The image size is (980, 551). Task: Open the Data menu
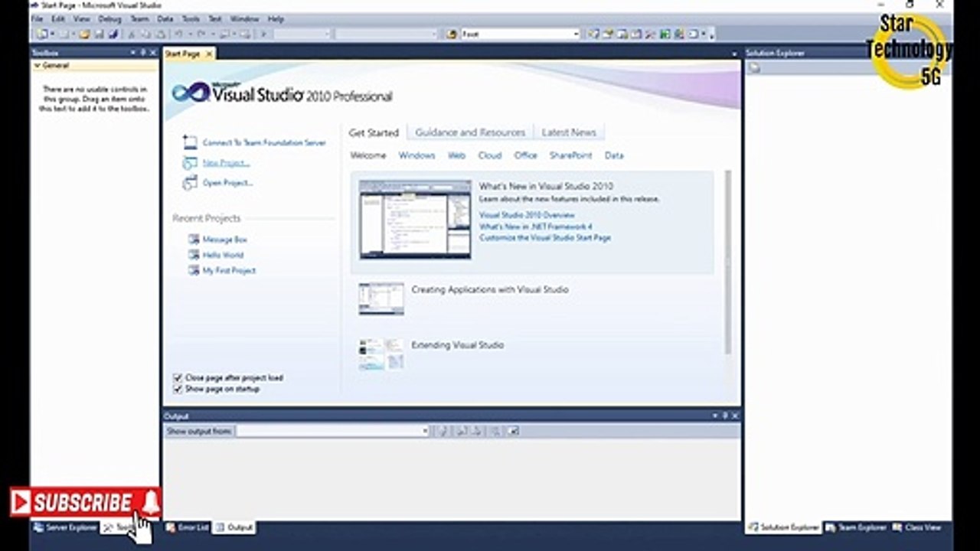[165, 18]
